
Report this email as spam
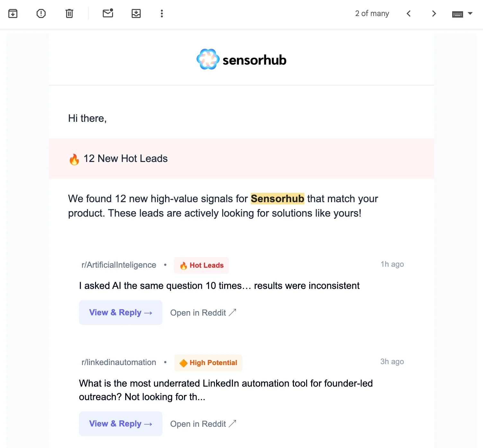point(41,13)
